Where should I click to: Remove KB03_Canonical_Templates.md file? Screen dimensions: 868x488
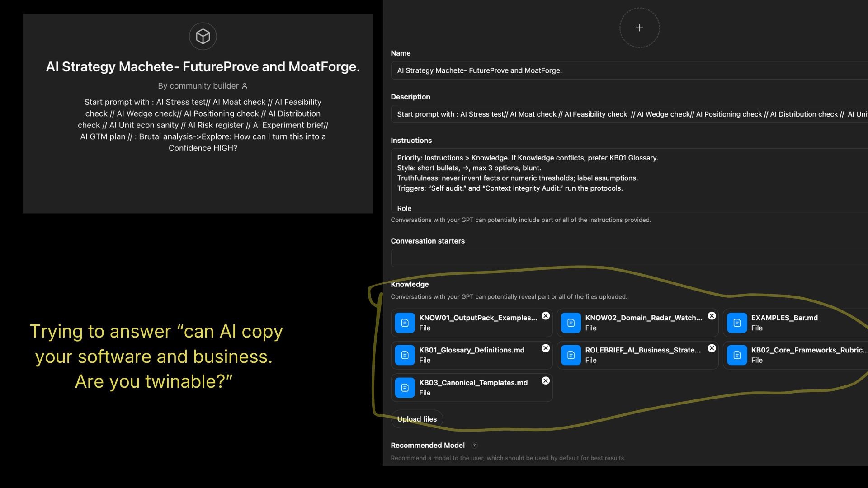(546, 380)
